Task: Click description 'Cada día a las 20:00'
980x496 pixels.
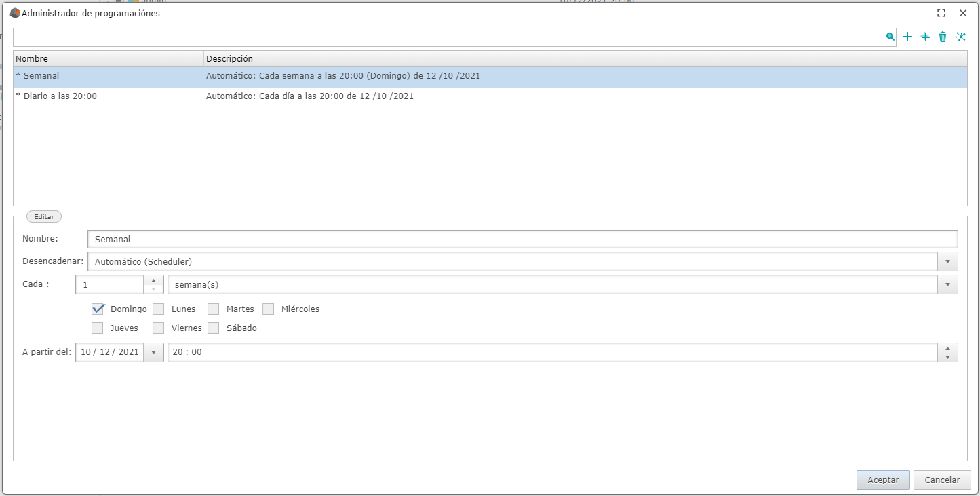Action: click(x=309, y=96)
